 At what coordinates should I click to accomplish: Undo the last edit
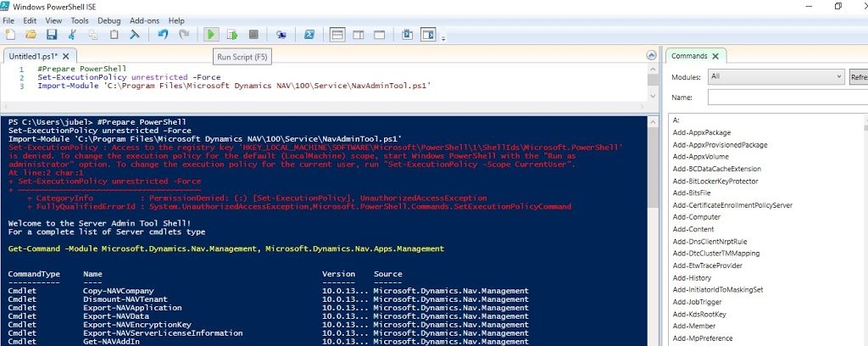tap(163, 35)
